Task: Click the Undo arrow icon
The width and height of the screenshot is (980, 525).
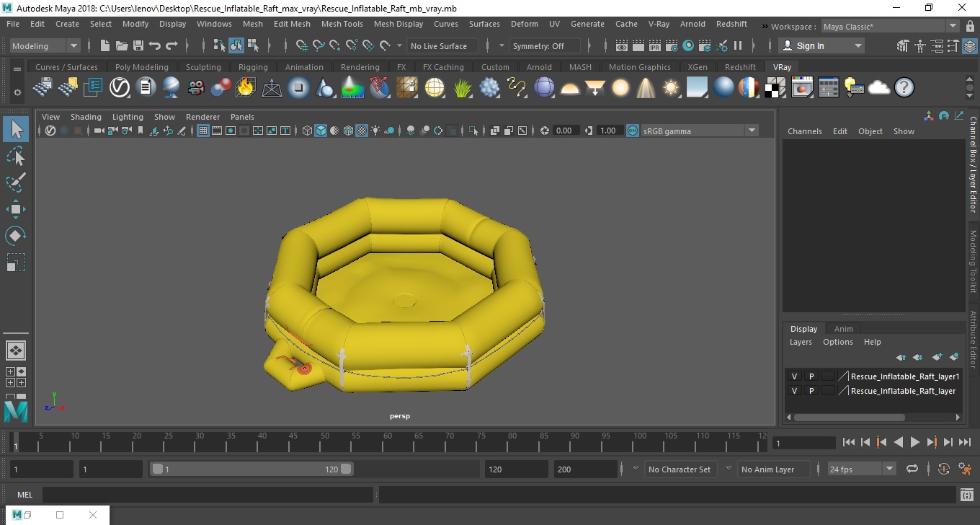Action: (155, 45)
